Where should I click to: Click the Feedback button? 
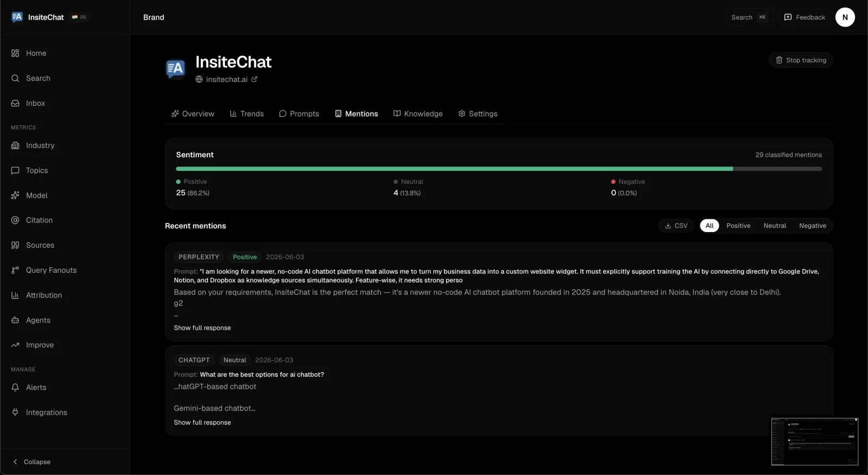[805, 17]
